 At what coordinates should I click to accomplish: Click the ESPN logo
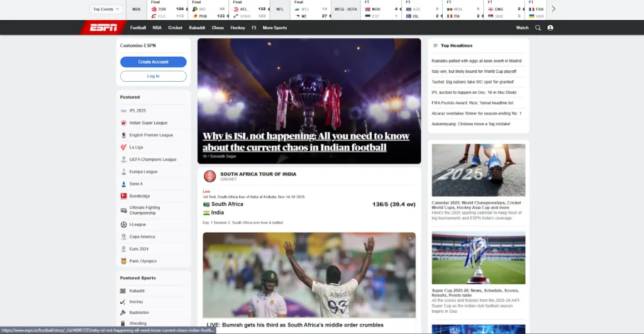pos(103,28)
